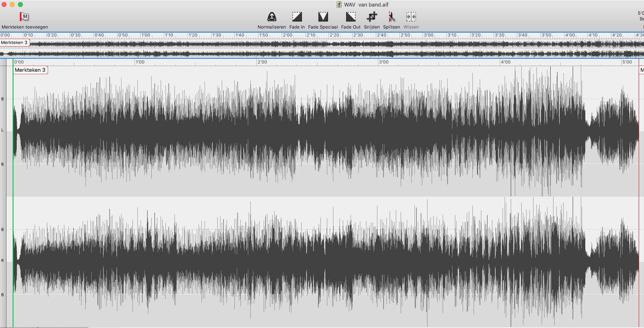The image size is (644, 328).
Task: Apply the Fade Out tool
Action: (351, 17)
